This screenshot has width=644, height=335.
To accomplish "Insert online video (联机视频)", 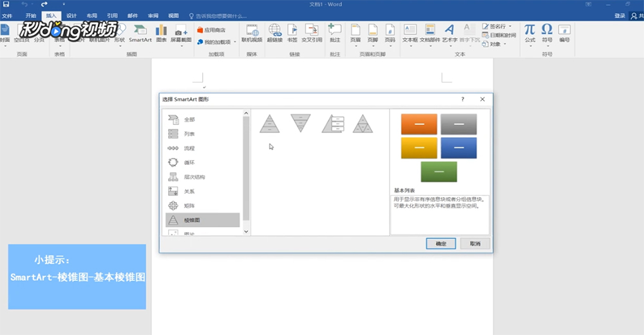I will [x=252, y=33].
